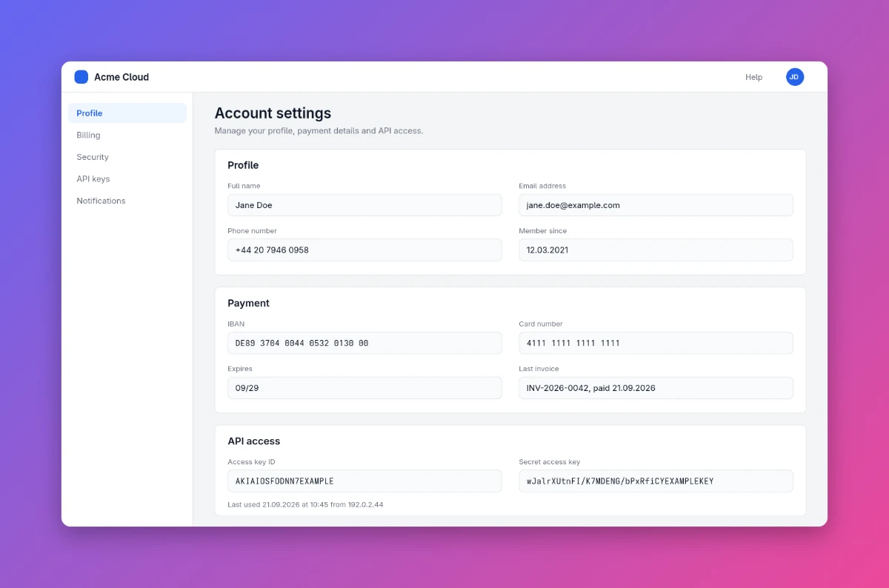Click the 'Account settings' heading
The width and height of the screenshot is (889, 588).
point(273,113)
